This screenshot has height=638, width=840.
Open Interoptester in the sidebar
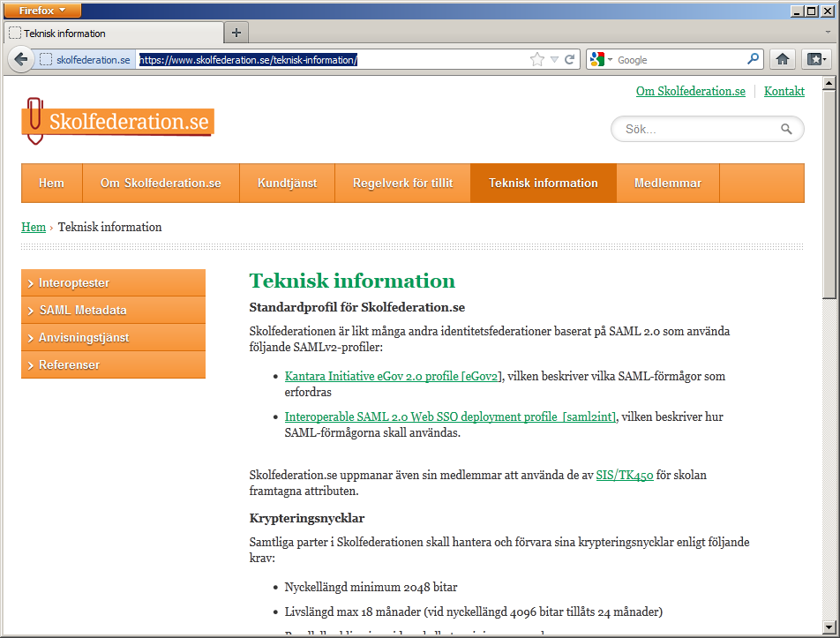click(x=113, y=283)
